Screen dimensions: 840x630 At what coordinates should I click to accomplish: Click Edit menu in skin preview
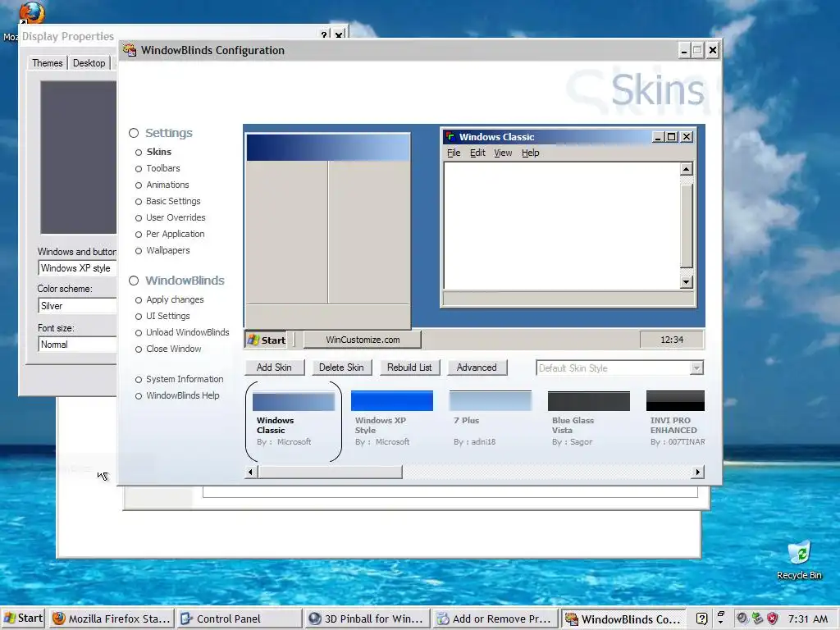(477, 153)
